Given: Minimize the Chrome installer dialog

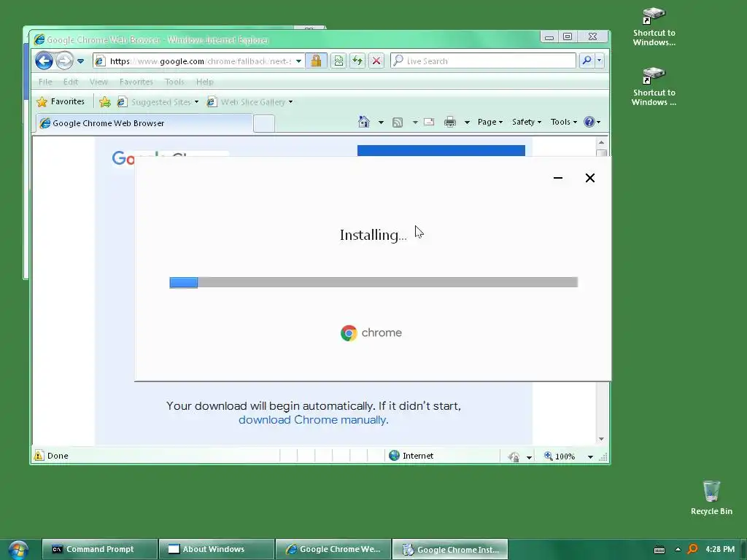Looking at the screenshot, I should (558, 178).
